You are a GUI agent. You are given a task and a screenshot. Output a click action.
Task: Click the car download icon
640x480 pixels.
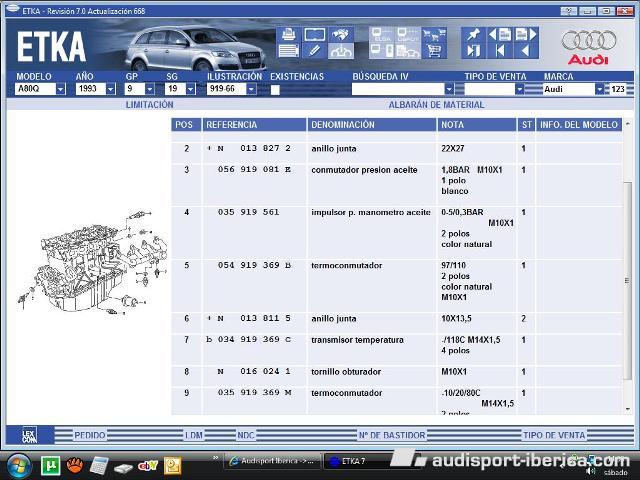pos(341,51)
